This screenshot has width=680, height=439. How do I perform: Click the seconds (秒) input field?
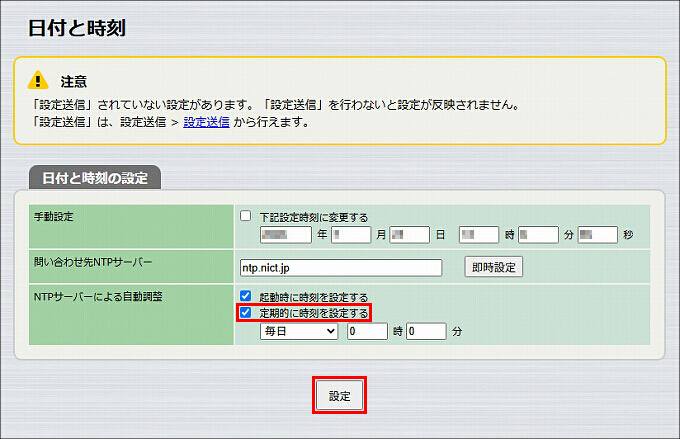coord(598,235)
